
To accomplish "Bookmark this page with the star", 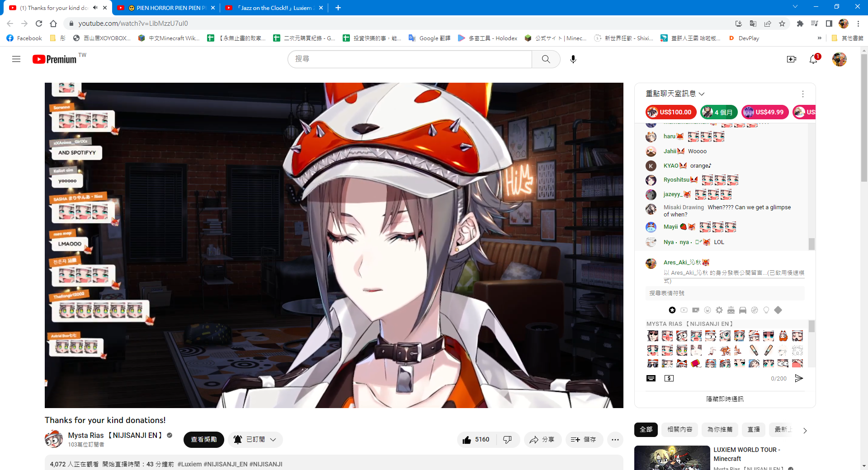I will click(782, 23).
